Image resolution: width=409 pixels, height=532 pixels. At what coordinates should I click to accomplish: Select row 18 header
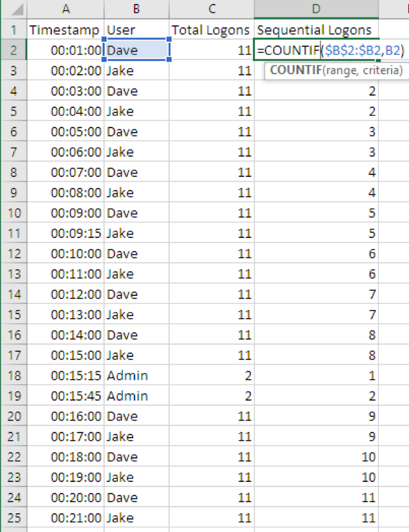(14, 375)
